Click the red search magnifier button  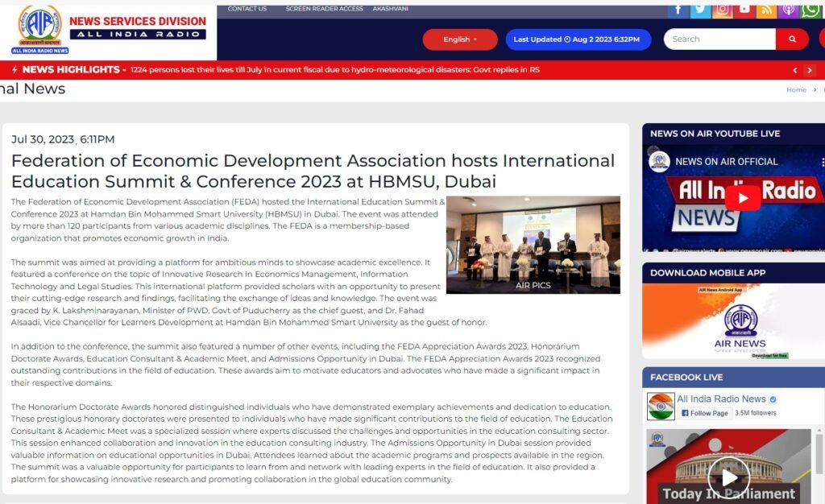point(792,39)
